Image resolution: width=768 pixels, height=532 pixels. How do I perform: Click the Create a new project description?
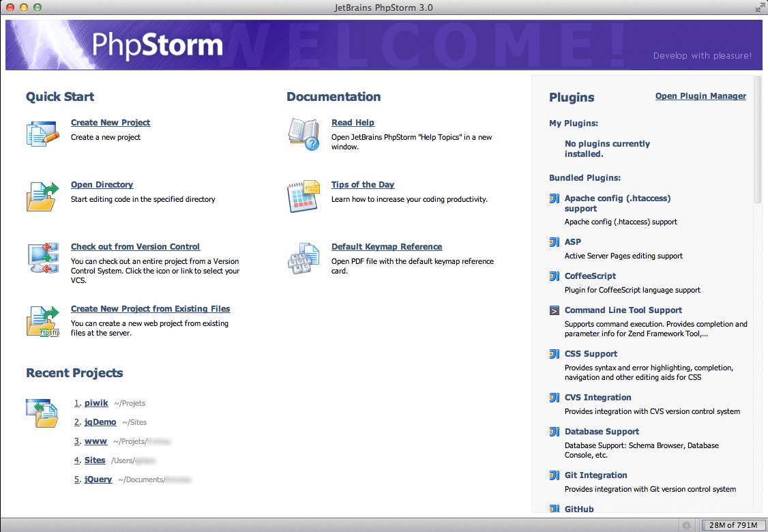click(x=105, y=137)
